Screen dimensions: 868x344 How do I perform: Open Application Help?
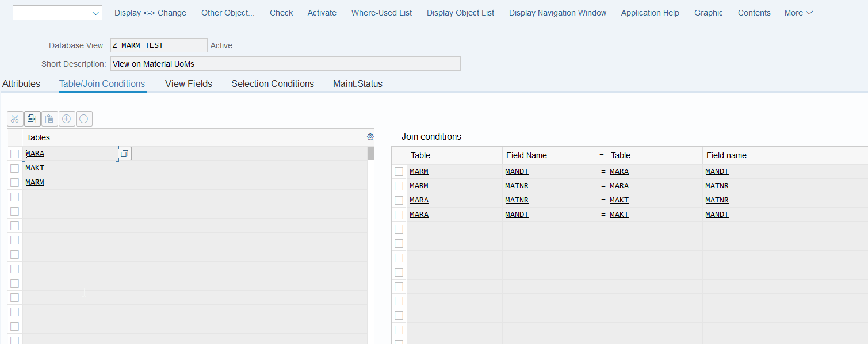pyautogui.click(x=650, y=13)
